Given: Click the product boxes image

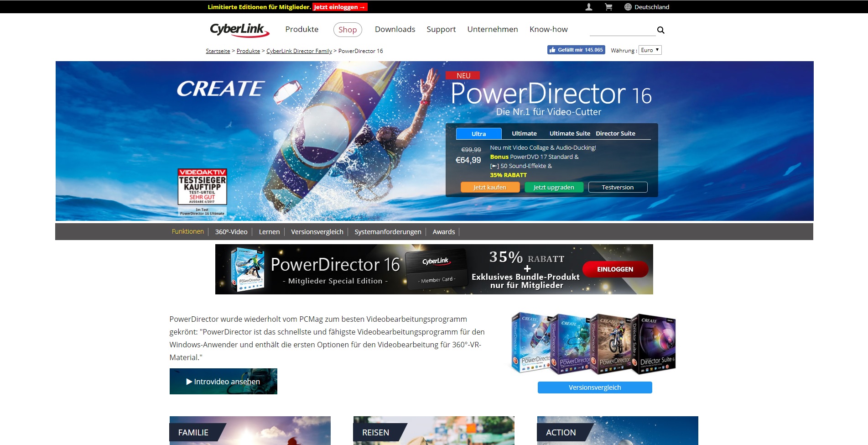Looking at the screenshot, I should click(593, 343).
